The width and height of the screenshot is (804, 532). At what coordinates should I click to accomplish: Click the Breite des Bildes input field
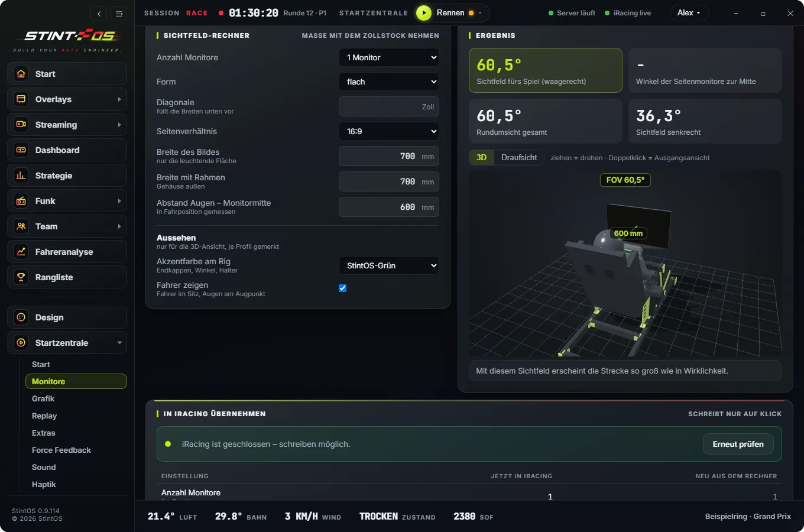(x=389, y=156)
